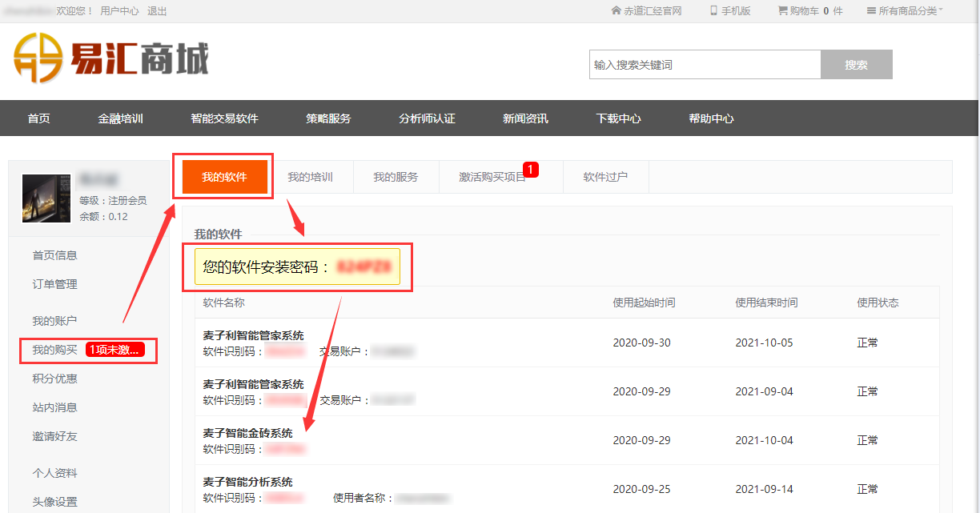
Task: Click the 使用起始时间 column header
Action: coord(644,303)
